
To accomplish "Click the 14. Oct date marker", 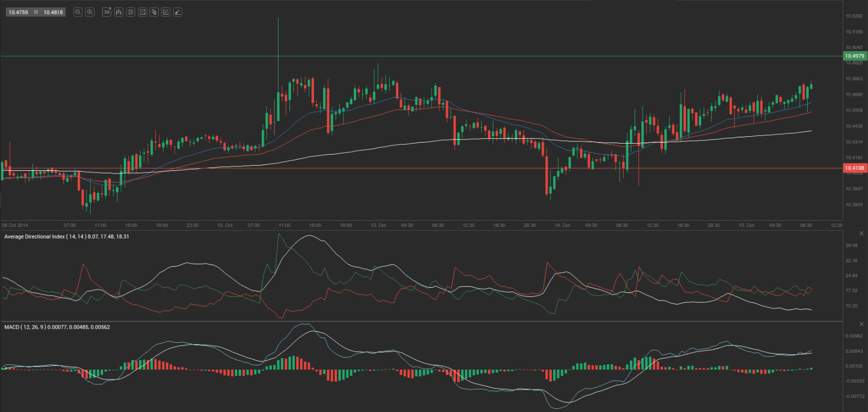I will pyautogui.click(x=562, y=225).
